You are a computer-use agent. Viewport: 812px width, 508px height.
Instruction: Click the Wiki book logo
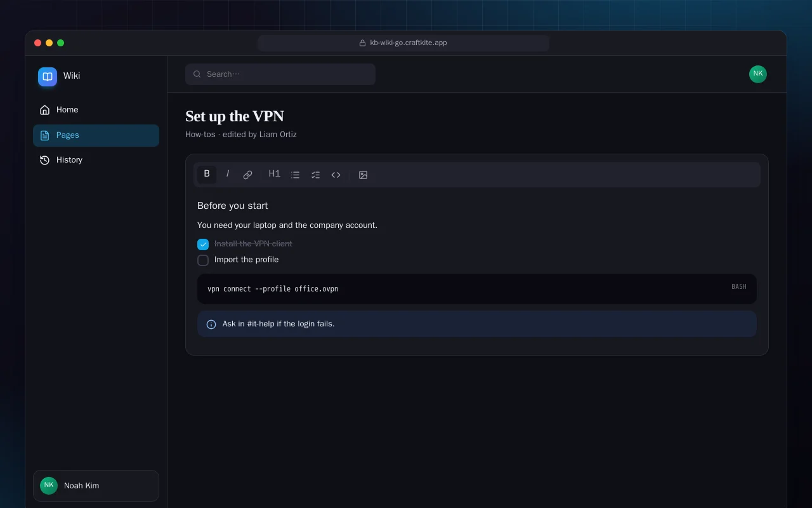(48, 77)
